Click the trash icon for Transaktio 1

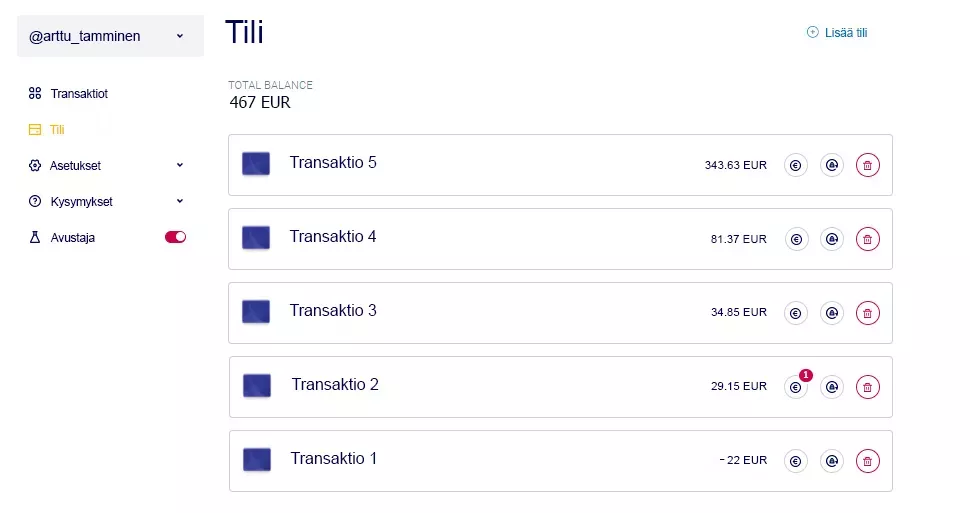click(x=868, y=461)
